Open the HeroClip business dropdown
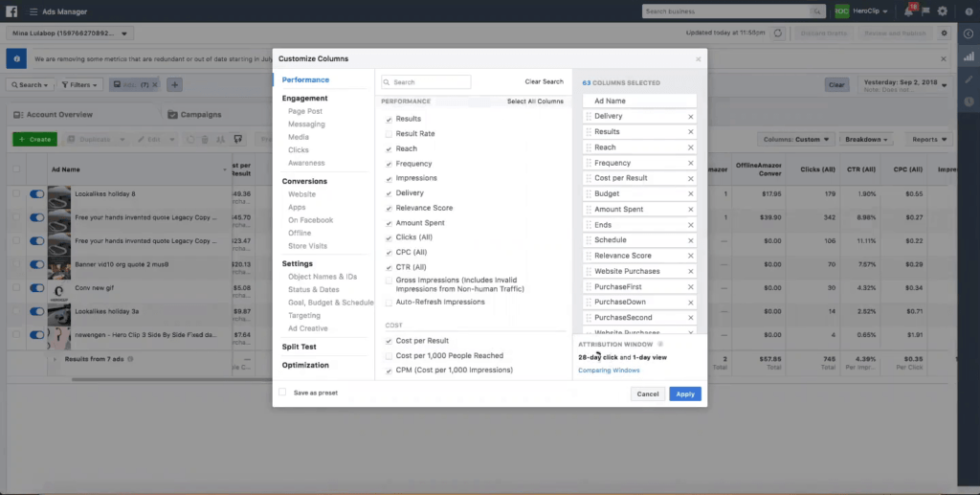This screenshot has width=980, height=495. [x=871, y=11]
